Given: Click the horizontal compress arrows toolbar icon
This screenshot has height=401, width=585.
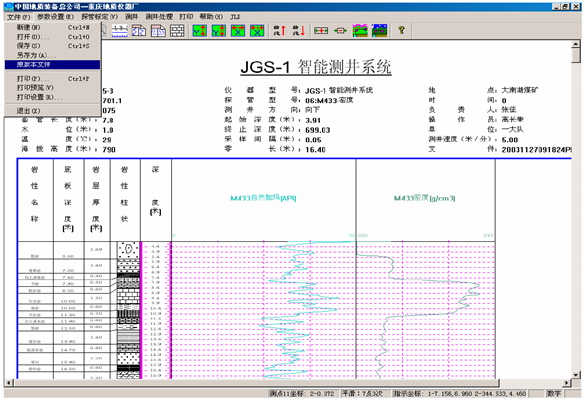Looking at the screenshot, I should tap(340, 31).
